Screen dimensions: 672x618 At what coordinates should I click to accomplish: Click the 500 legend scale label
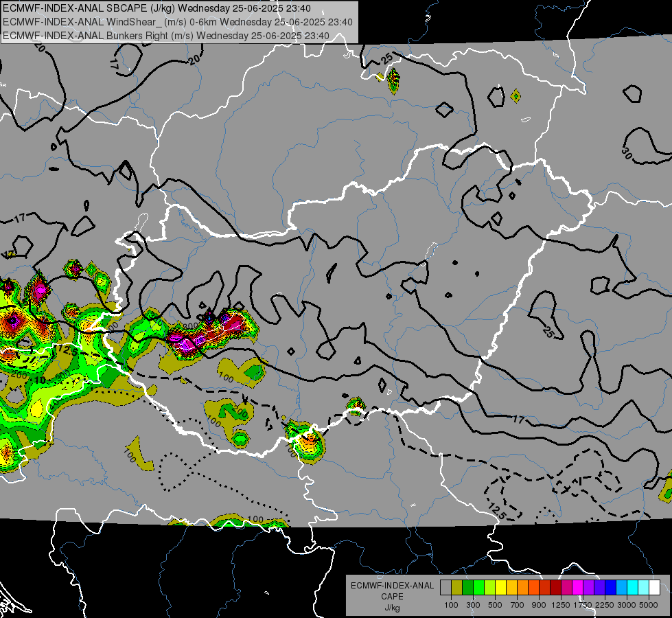pyautogui.click(x=495, y=605)
